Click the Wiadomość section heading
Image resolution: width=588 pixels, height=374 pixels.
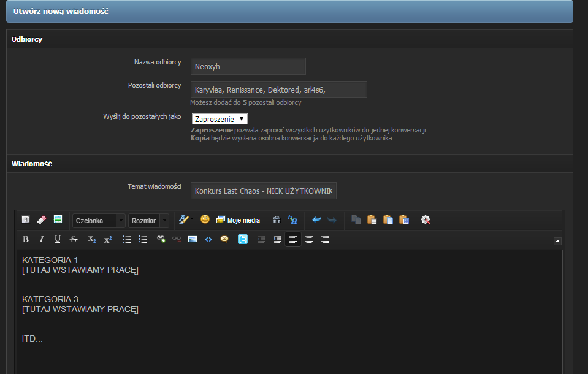(31, 164)
